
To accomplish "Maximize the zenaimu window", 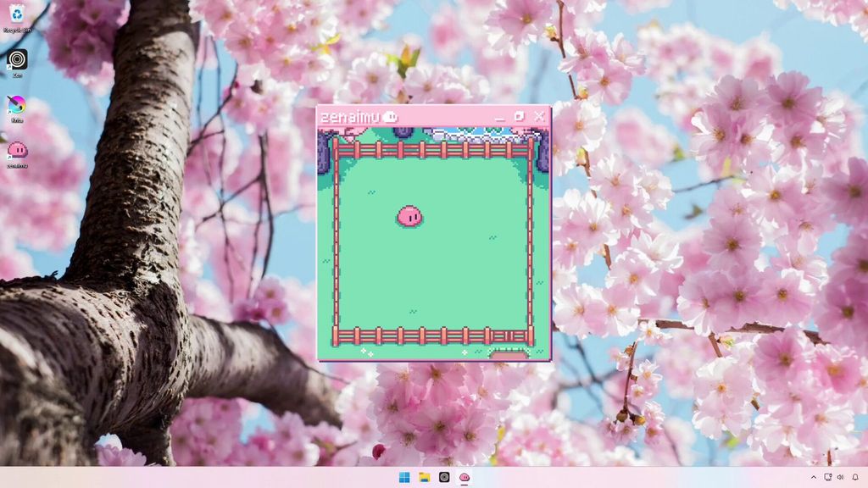I will 519,116.
